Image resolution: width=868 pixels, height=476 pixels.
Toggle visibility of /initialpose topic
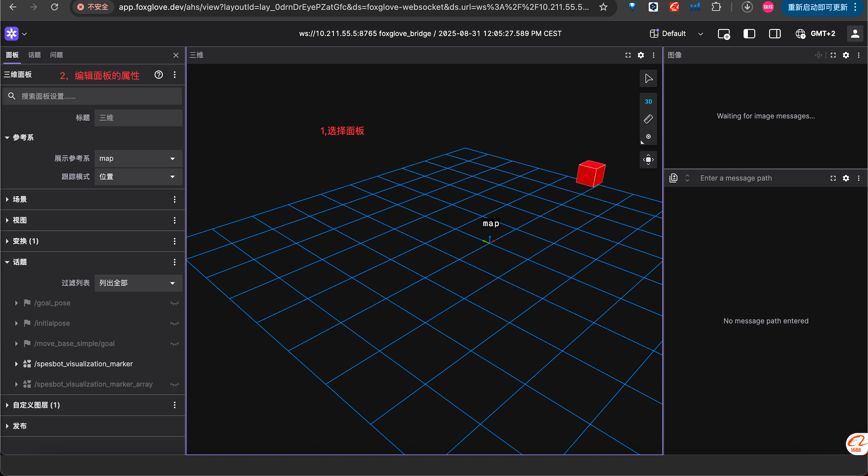point(174,323)
